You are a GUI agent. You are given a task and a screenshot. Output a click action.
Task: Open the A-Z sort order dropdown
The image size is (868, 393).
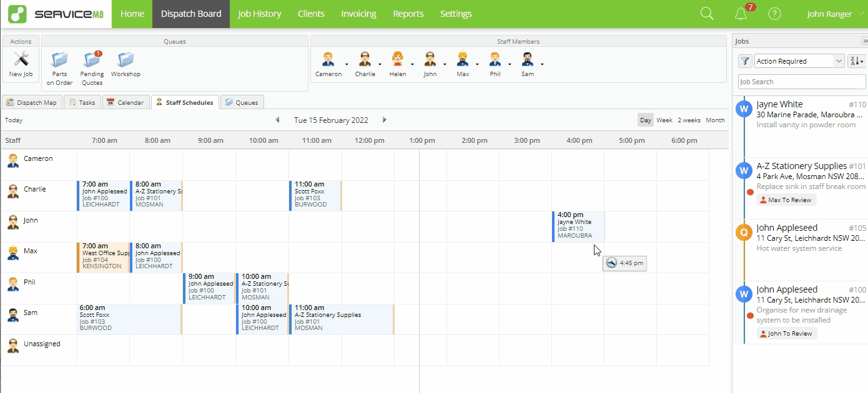[856, 61]
